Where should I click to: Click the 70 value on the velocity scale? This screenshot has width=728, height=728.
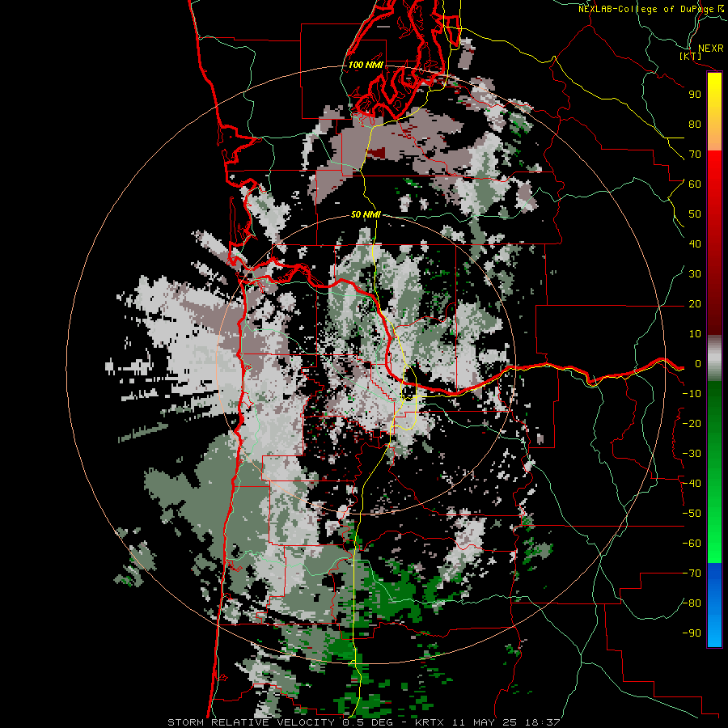click(695, 154)
